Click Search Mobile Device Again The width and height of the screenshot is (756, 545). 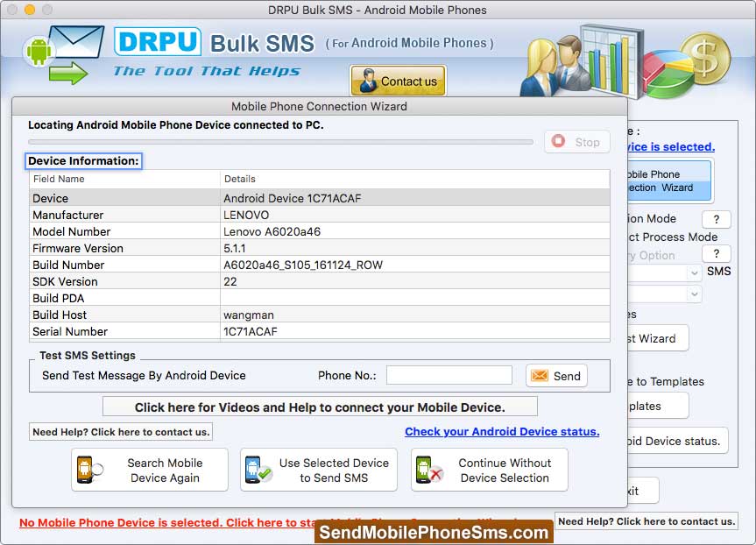[x=150, y=470]
